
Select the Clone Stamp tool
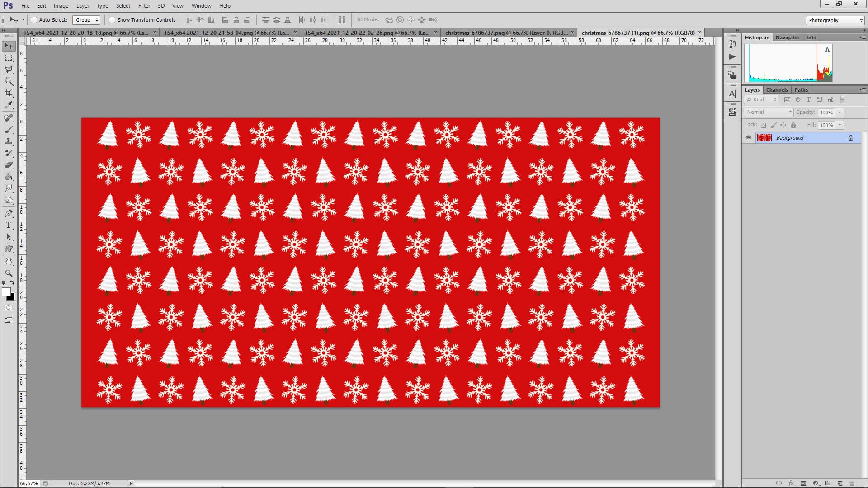[9, 141]
